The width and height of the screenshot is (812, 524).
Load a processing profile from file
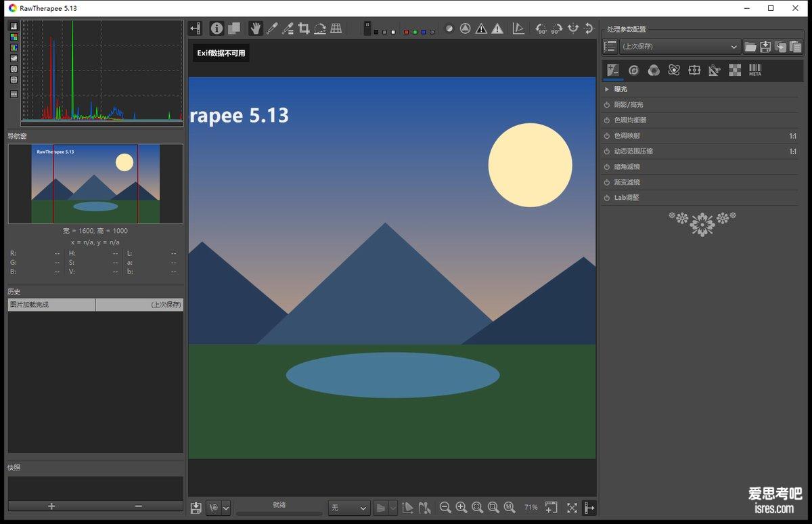click(x=750, y=47)
